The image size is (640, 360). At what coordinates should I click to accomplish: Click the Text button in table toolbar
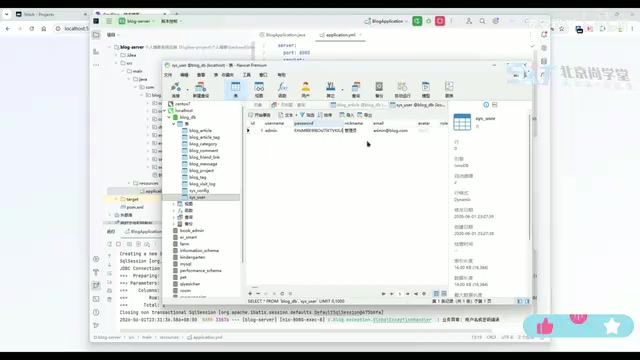click(285, 115)
